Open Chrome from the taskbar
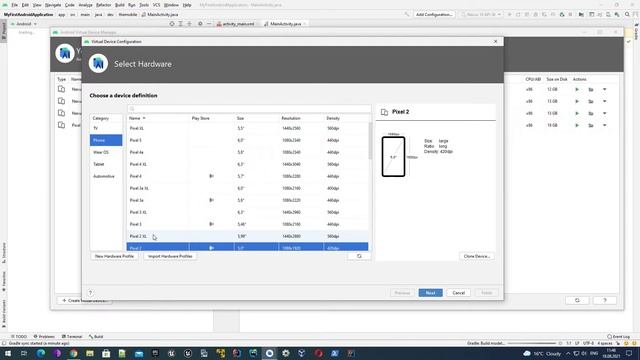 click(73, 353)
